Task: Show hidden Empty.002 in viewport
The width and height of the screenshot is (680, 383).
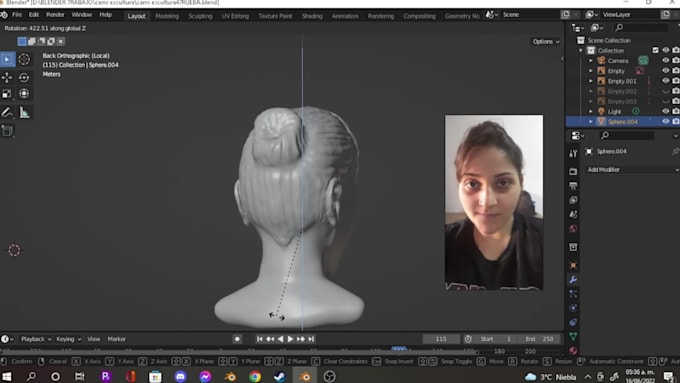Action: [666, 91]
